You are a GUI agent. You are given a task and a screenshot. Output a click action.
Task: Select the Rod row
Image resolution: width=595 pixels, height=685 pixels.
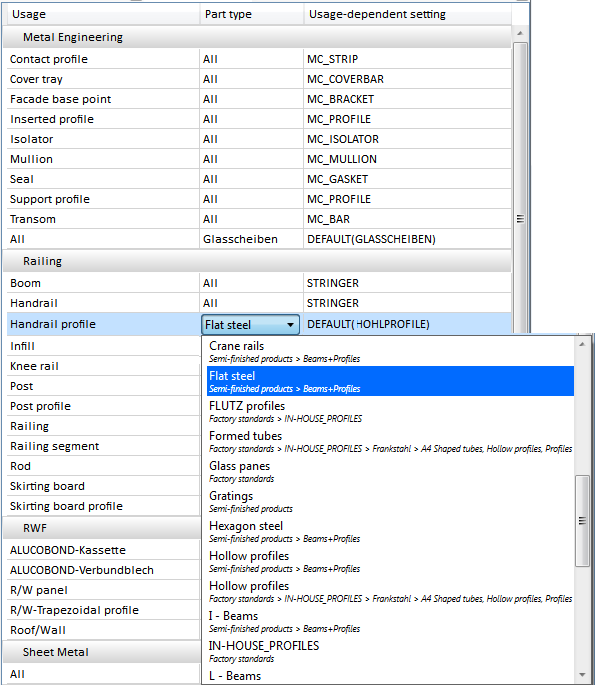tap(103, 466)
